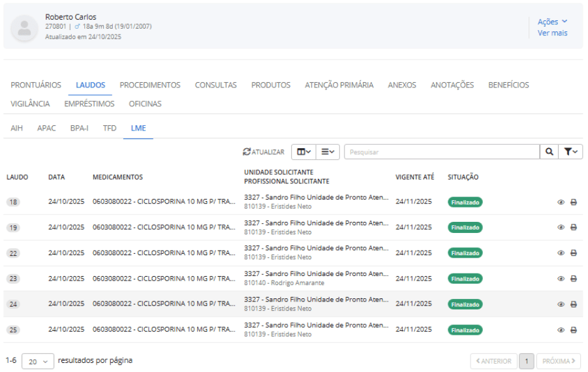588x372 pixels.
Task: Click the magnifier search button
Action: (x=549, y=152)
